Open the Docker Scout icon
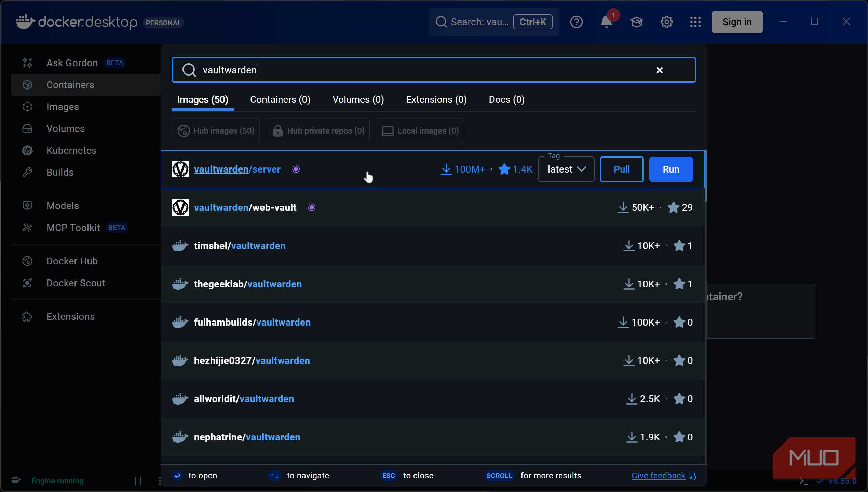This screenshot has width=868, height=492. pyautogui.click(x=27, y=283)
